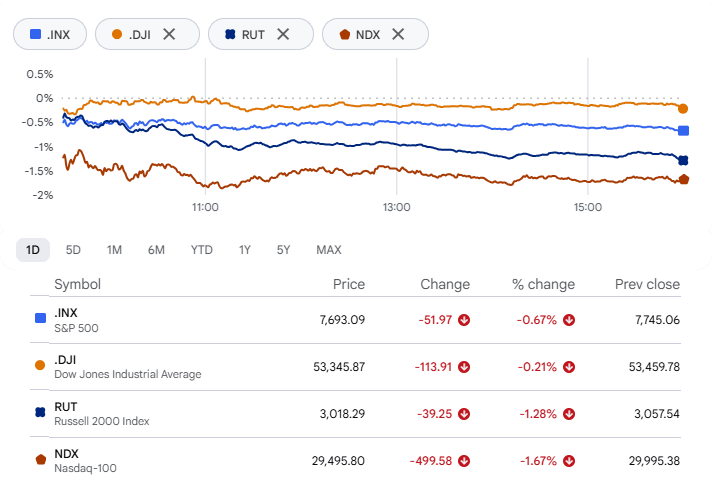This screenshot has height=486, width=715.
Task: Click the down arrow next to -1.67%
Action: 569,461
